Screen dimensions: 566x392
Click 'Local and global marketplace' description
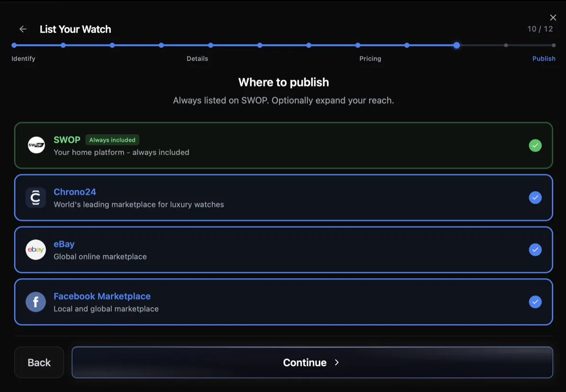click(x=106, y=309)
